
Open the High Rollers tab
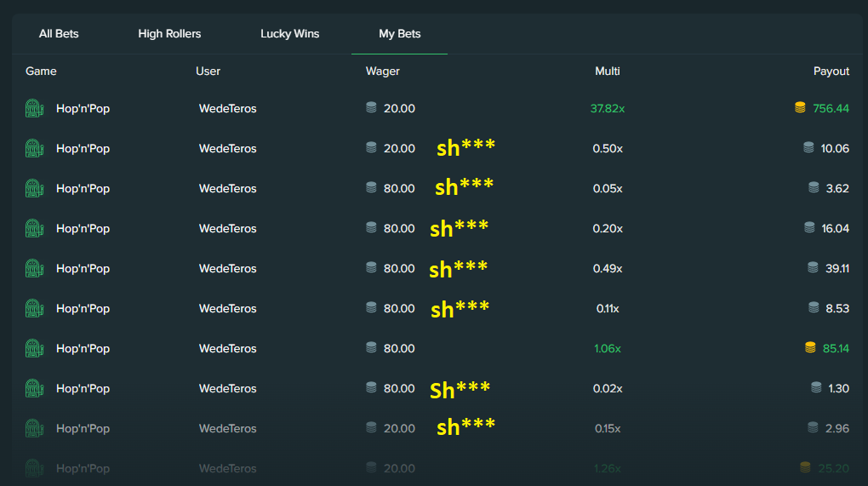pos(169,34)
